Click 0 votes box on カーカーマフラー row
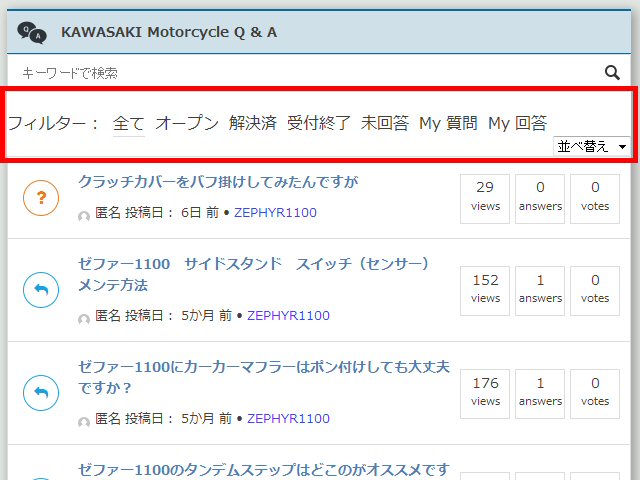The width and height of the screenshot is (640, 480). click(595, 394)
